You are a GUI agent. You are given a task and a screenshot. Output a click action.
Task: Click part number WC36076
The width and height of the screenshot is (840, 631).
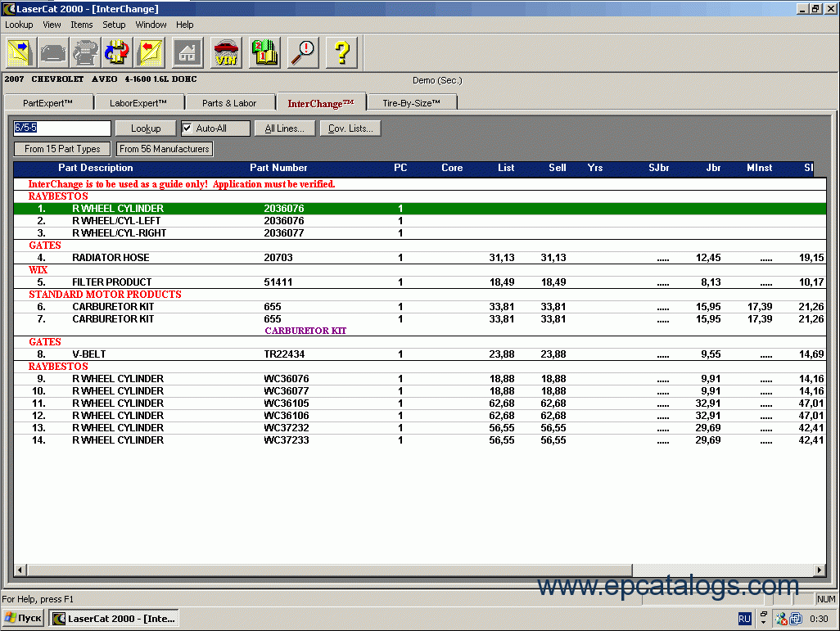click(x=286, y=379)
